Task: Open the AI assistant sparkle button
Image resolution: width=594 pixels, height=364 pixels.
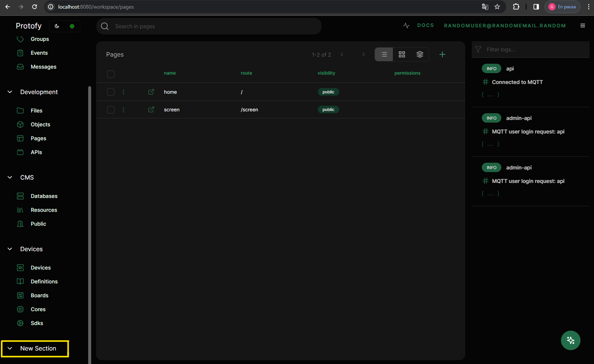Action: point(571,340)
